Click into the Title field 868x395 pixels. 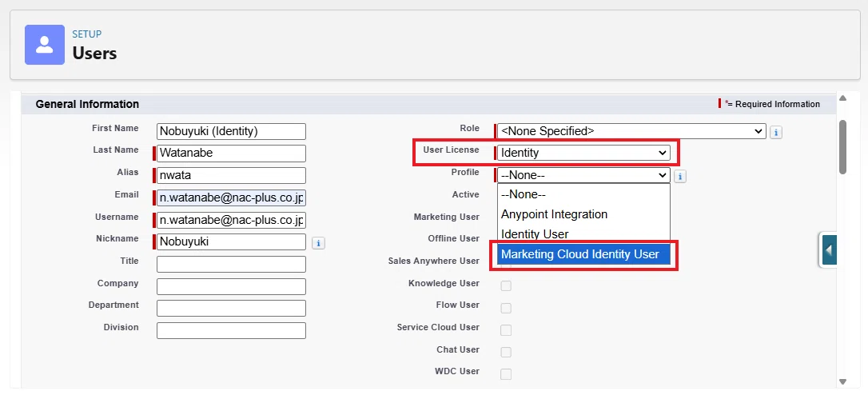click(232, 264)
